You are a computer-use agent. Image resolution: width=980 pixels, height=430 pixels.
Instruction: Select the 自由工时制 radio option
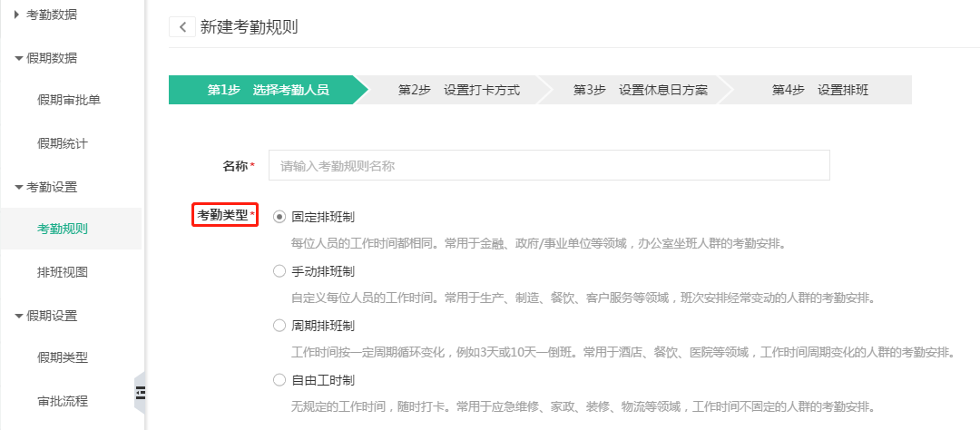(279, 381)
